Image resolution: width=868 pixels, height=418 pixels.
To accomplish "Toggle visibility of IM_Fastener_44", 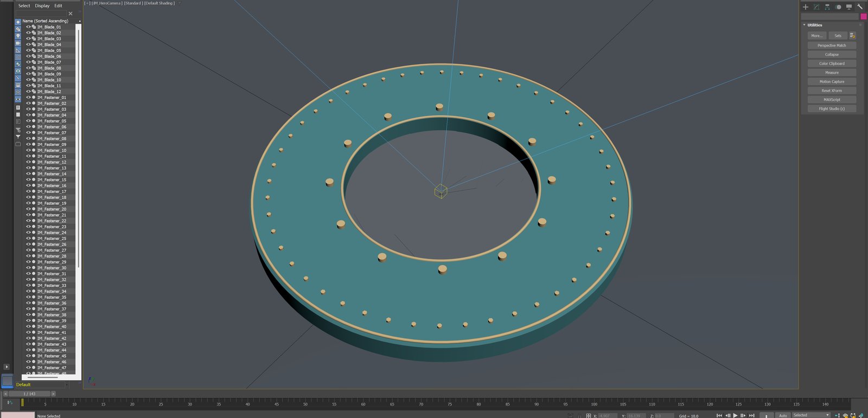I will pyautogui.click(x=28, y=350).
